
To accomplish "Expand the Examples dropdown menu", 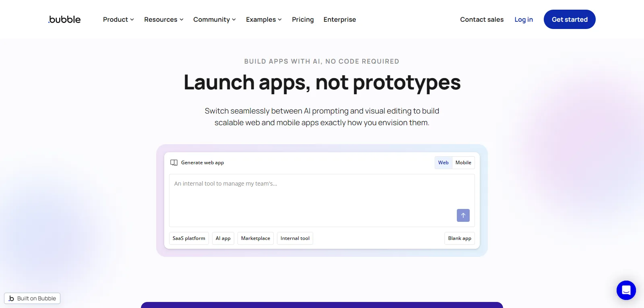I will (x=264, y=19).
